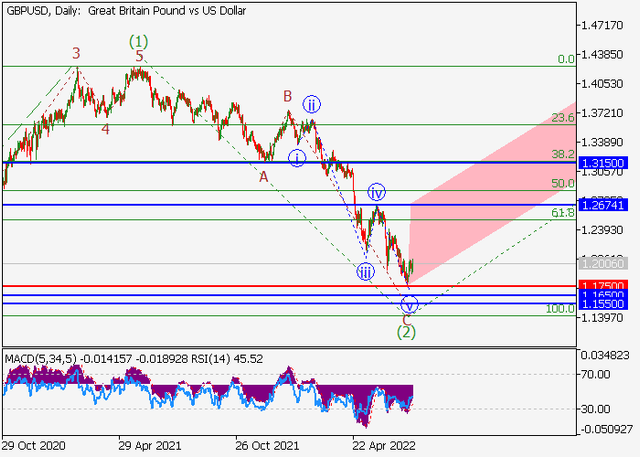Click wave label B in red

point(288,96)
